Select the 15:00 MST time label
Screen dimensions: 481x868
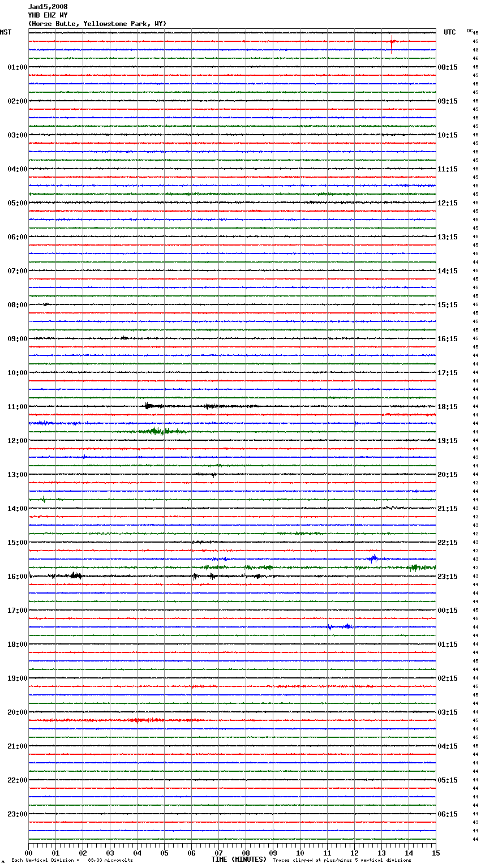click(x=18, y=543)
